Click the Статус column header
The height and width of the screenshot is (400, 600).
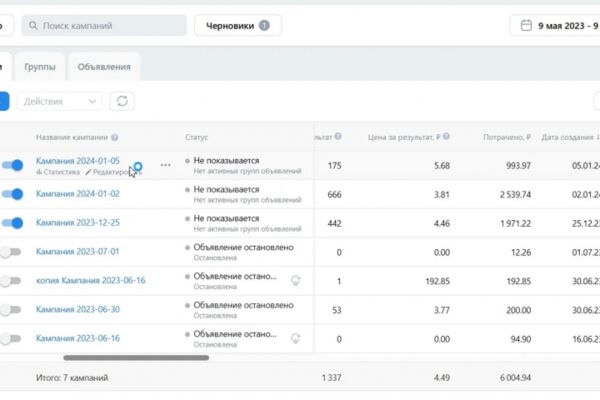[x=197, y=137]
